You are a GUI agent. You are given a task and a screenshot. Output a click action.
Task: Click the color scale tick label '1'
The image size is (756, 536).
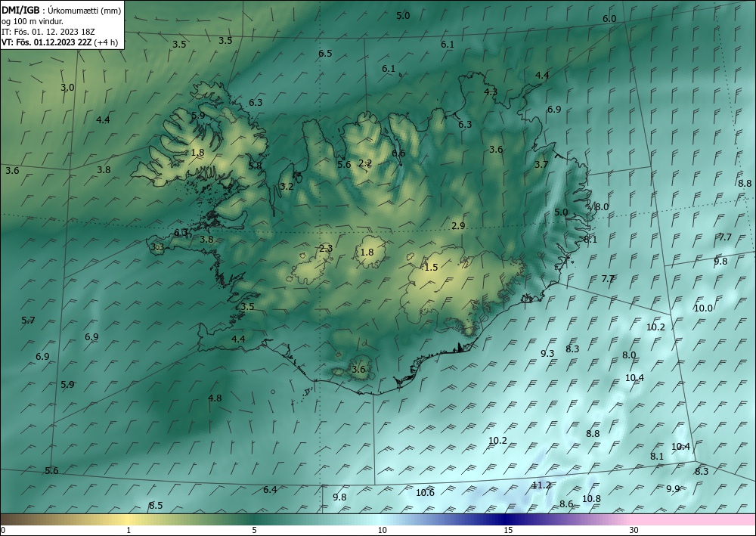[129, 531]
